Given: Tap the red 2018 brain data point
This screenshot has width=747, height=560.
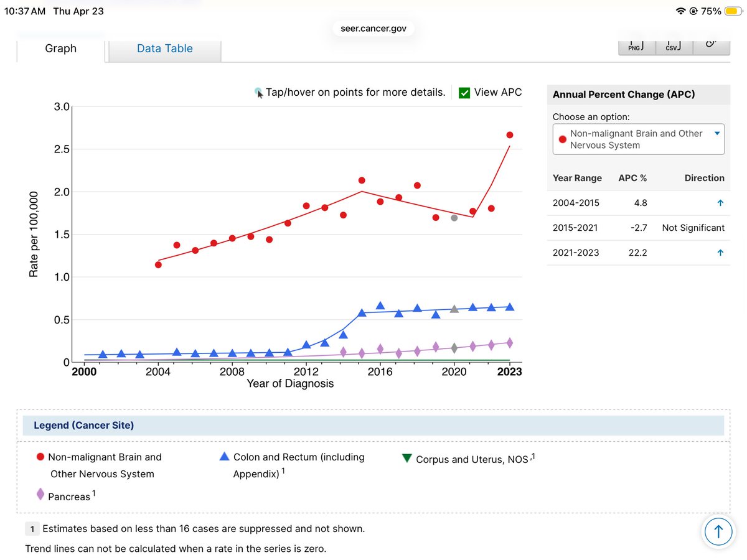Looking at the screenshot, I should point(417,185).
